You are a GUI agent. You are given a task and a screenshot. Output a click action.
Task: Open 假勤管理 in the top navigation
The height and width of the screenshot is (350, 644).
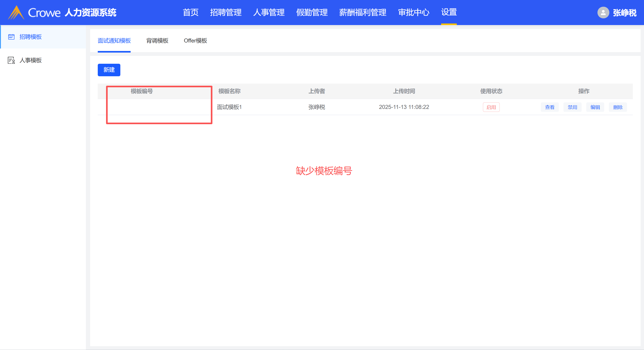(312, 13)
